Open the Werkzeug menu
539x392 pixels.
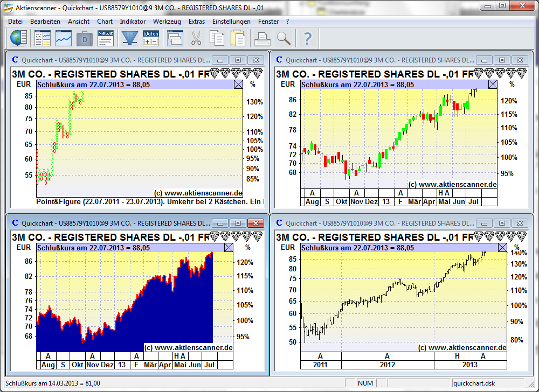pyautogui.click(x=167, y=22)
